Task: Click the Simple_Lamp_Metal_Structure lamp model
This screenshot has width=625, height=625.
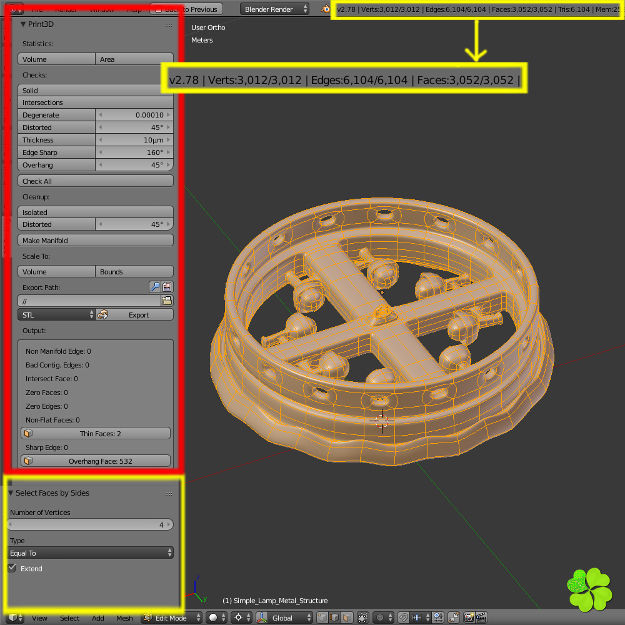Action: click(382, 331)
